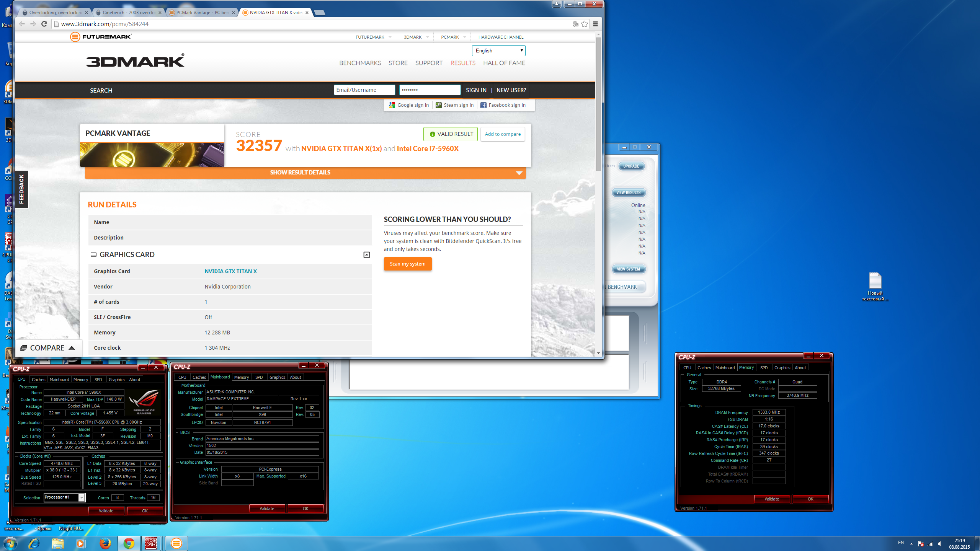Click VIEW RESULTS in background window
Viewport: 980px width, 551px height.
coord(629,193)
